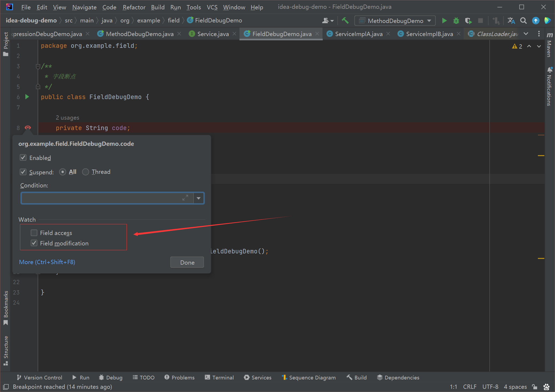Click the field watchpoint icon on line 8

(x=28, y=128)
